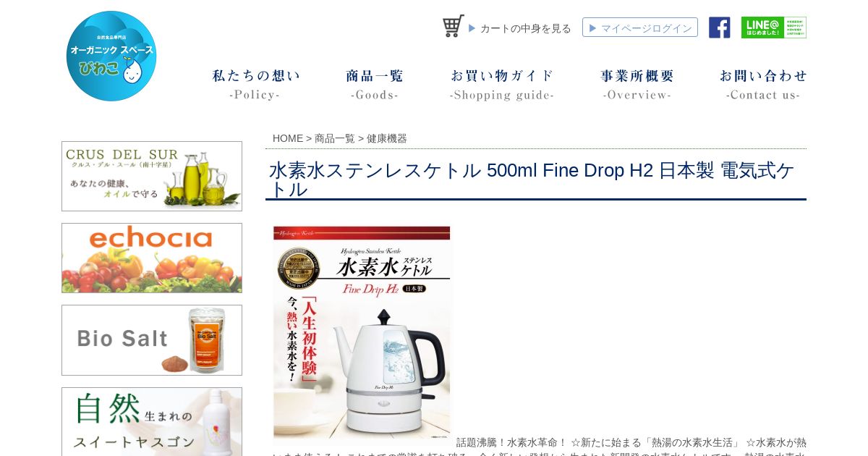Screen dimensions: 868x456
Task: Open the Bio Salt banner
Action: [x=152, y=340]
